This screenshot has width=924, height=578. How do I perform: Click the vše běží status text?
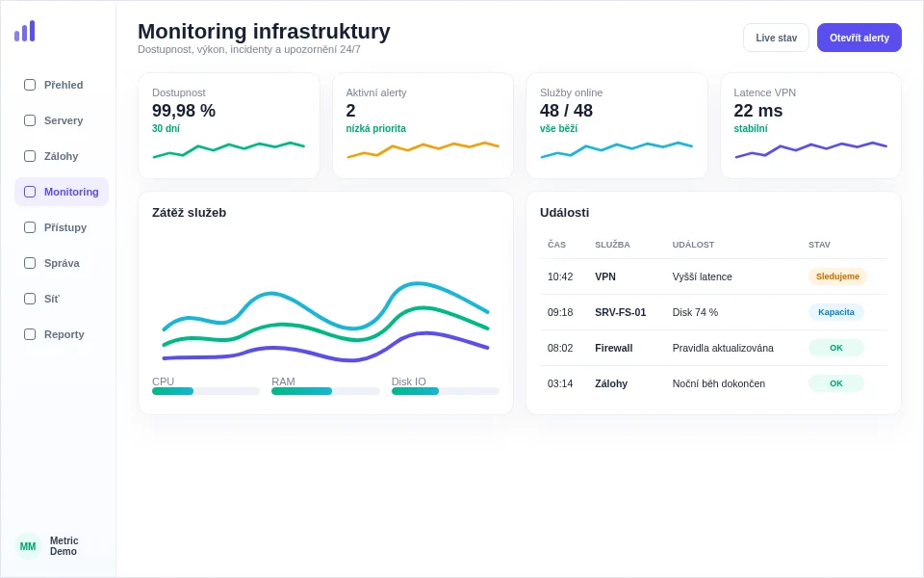point(558,128)
